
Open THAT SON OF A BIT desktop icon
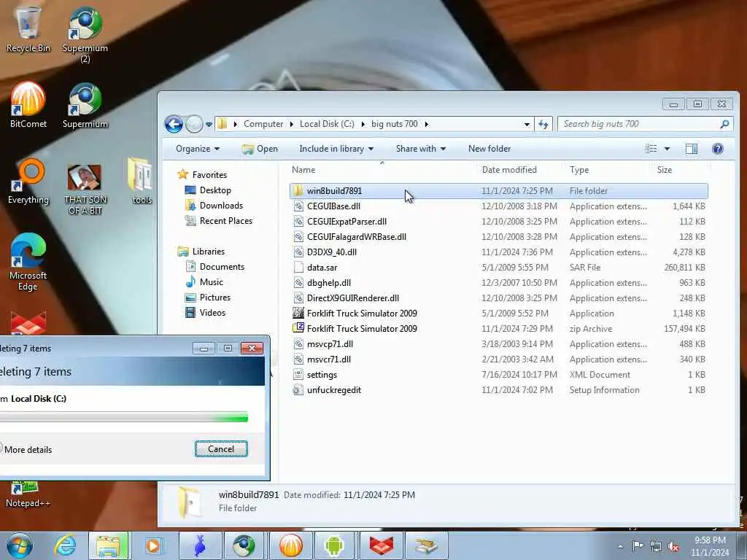pos(85,188)
